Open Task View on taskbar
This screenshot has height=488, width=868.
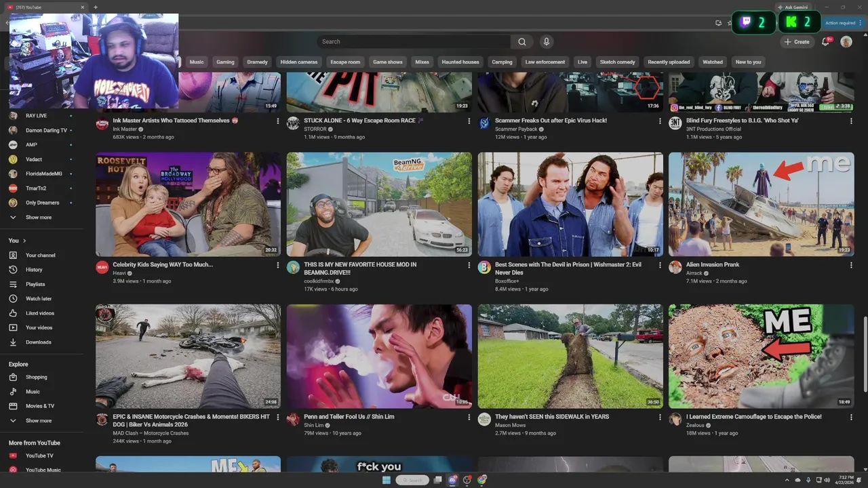(x=438, y=480)
